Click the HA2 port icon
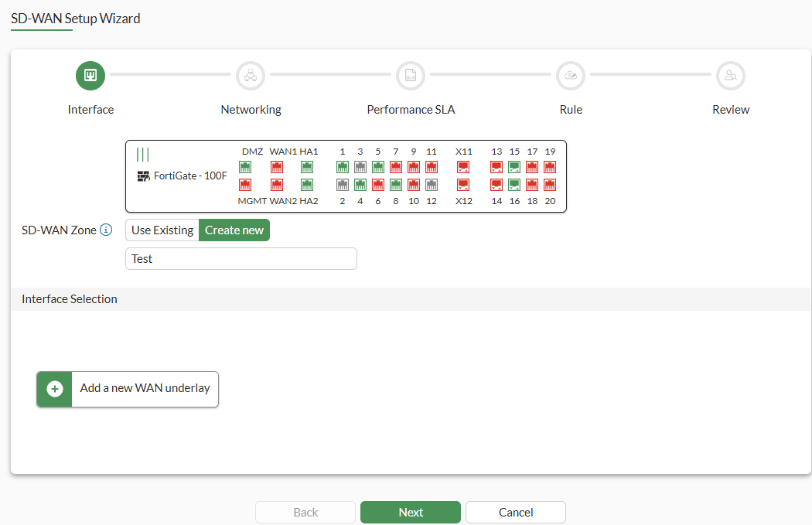The image size is (812, 525). (307, 185)
